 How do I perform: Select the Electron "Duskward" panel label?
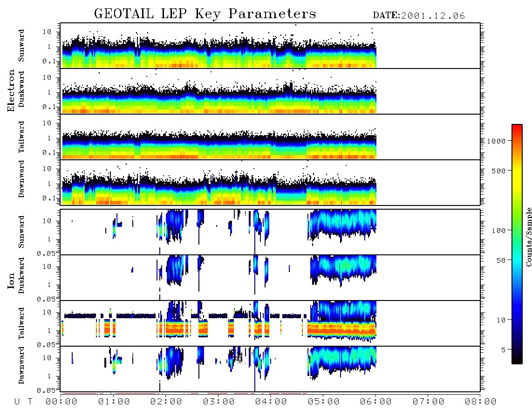pos(21,89)
